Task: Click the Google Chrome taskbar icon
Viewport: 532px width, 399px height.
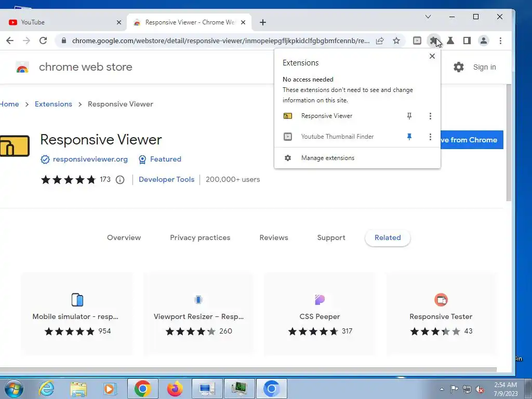Action: pos(142,389)
